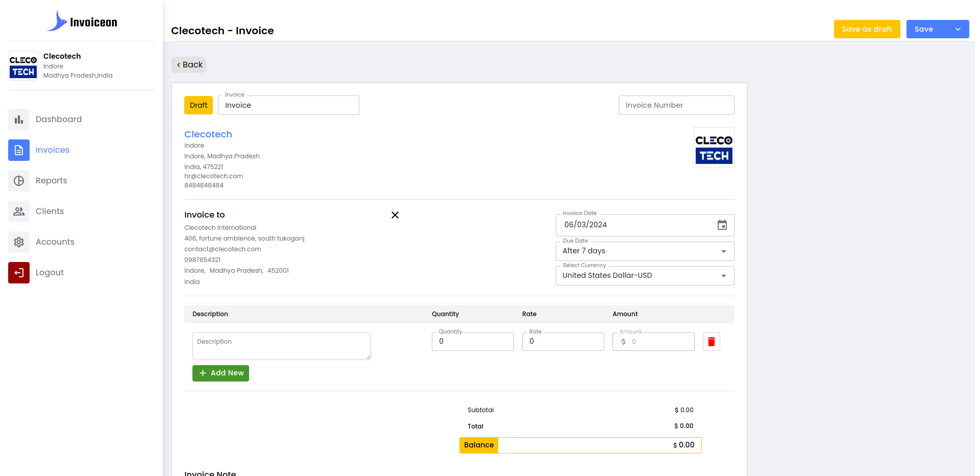Expand the Save button dropdown arrow
This screenshot has height=476, width=980.
958,29
